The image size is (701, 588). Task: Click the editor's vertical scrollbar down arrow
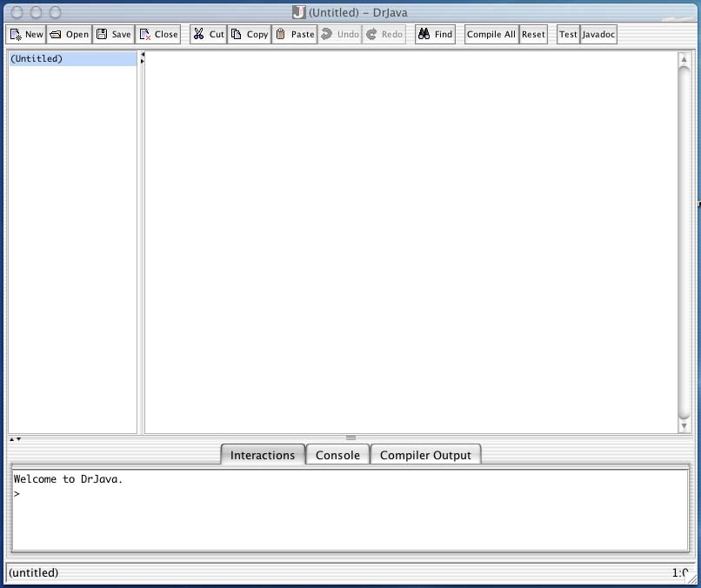tap(684, 426)
